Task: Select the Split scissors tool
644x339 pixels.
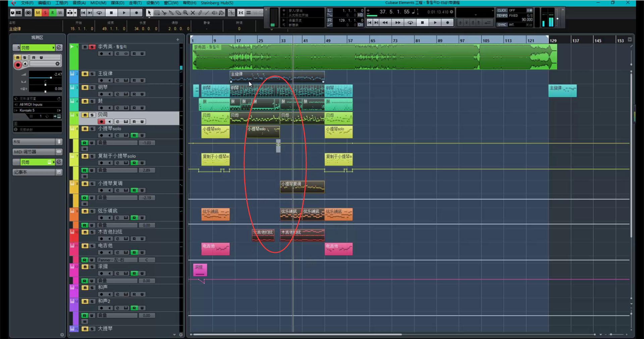Action: pos(164,13)
